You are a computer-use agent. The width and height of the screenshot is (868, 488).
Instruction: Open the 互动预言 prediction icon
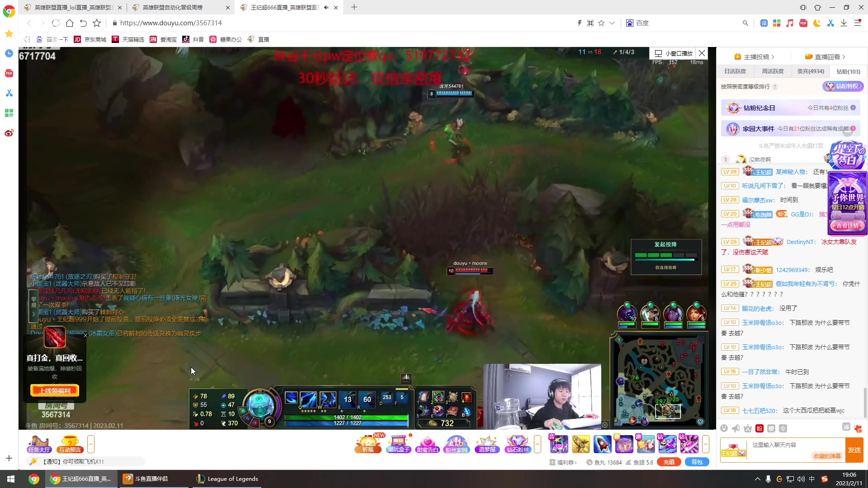pyautogui.click(x=70, y=444)
